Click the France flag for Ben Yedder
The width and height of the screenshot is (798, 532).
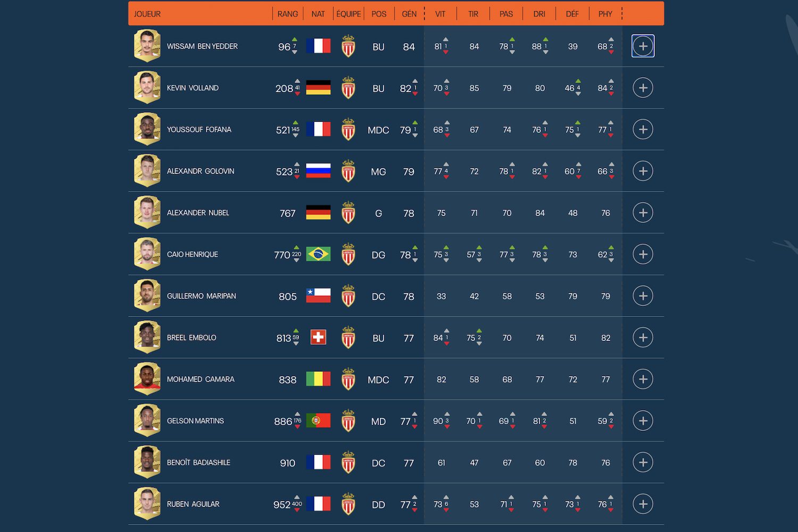(318, 46)
